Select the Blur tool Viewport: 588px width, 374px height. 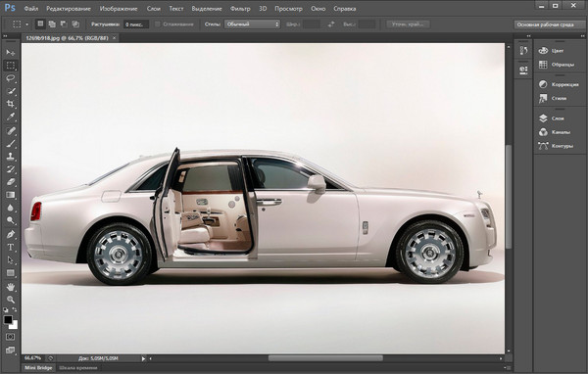(11, 208)
